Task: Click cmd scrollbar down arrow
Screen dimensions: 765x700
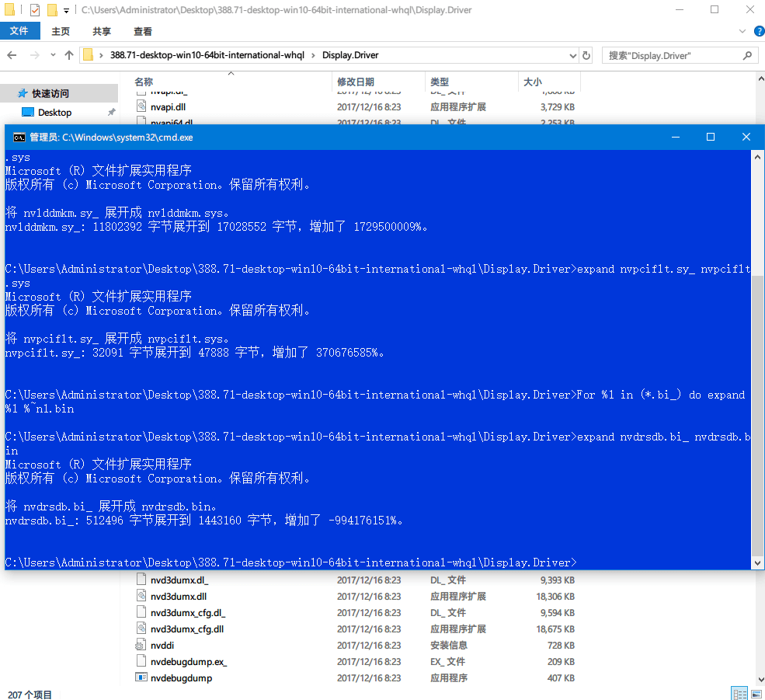Action: 757,562
